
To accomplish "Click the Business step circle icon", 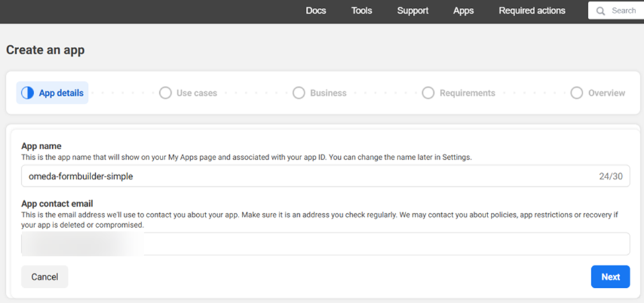I will pos(299,93).
